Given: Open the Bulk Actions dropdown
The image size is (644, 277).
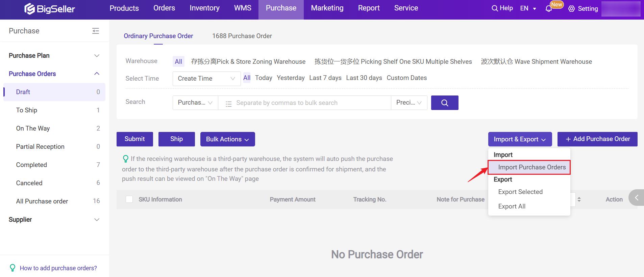Looking at the screenshot, I should point(227,139).
